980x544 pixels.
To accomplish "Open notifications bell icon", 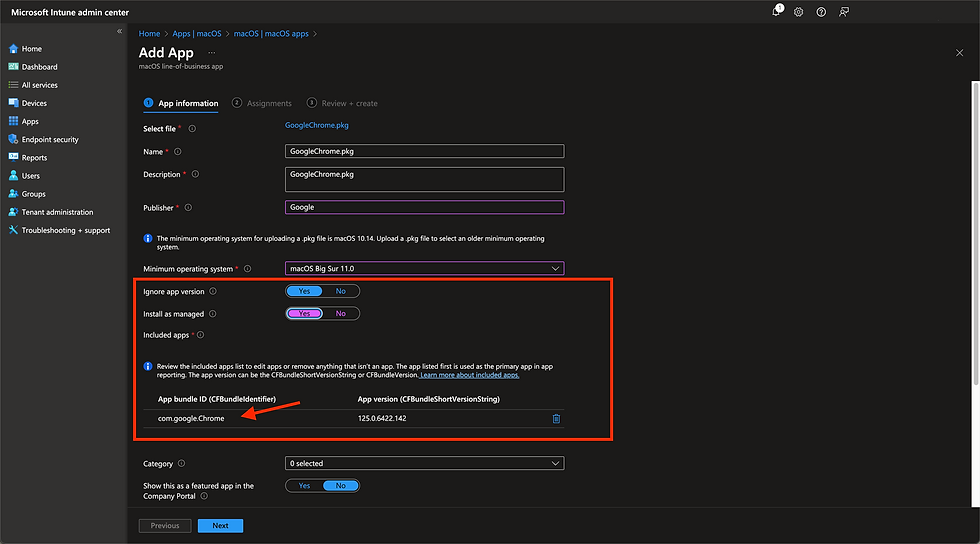I will coord(777,11).
